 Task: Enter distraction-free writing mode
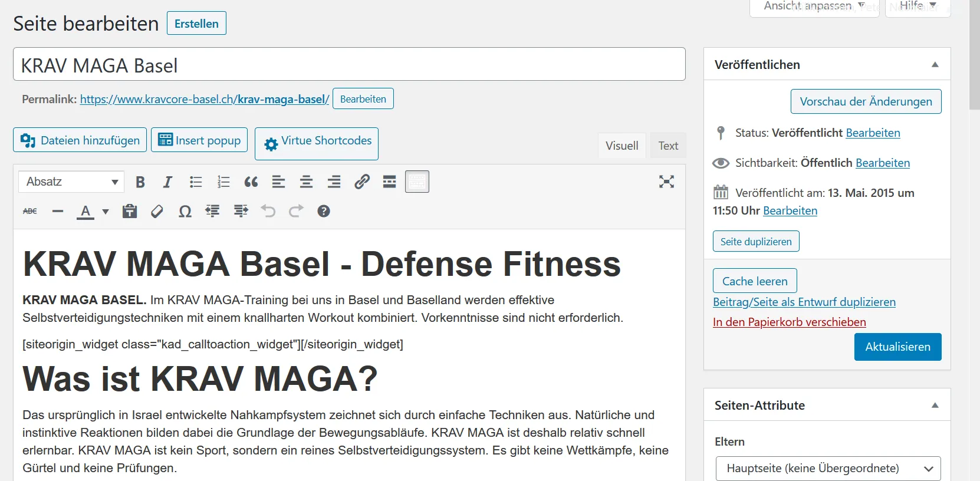(666, 182)
